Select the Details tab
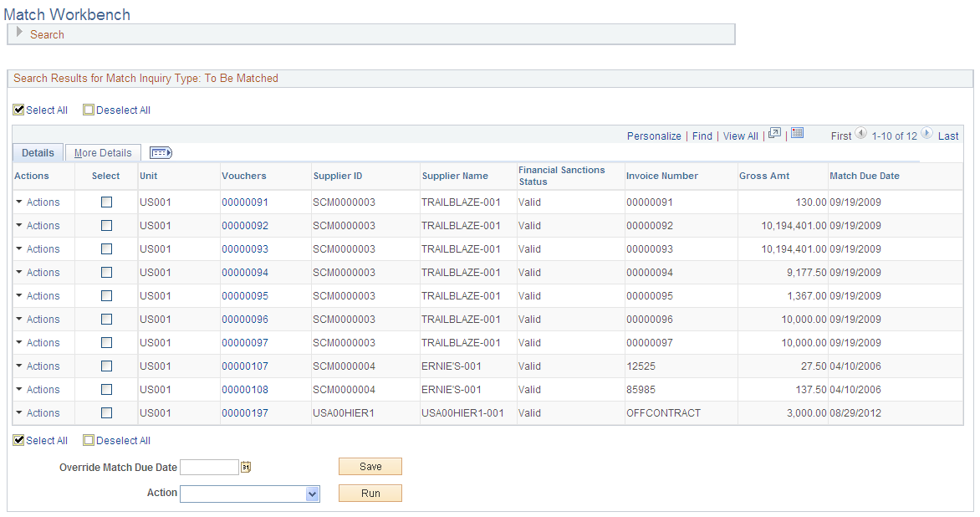This screenshot has height=517, width=980. coord(37,152)
